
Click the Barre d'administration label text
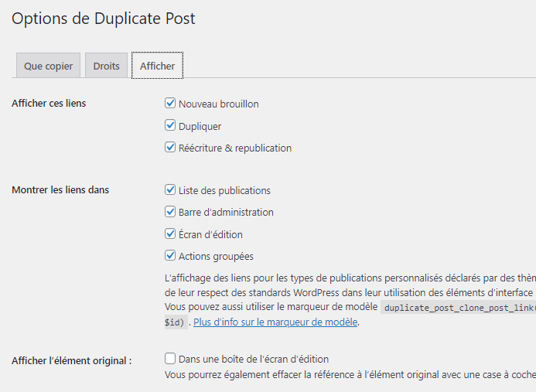226,212
